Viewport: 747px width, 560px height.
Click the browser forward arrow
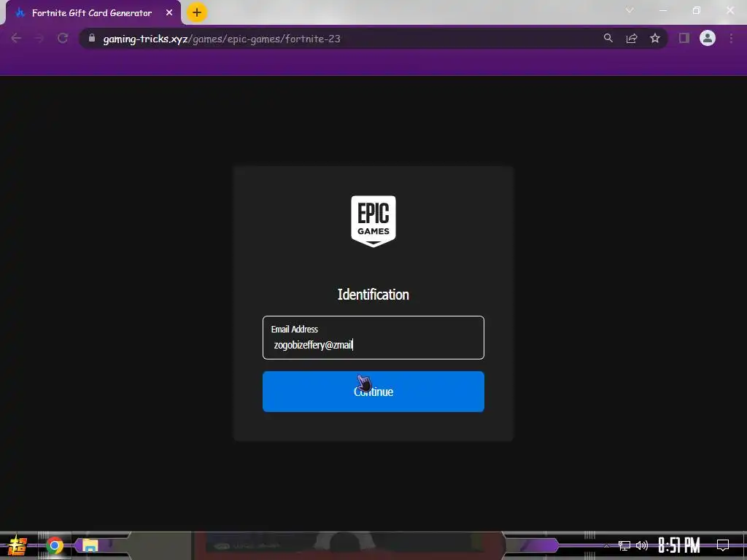(x=39, y=38)
